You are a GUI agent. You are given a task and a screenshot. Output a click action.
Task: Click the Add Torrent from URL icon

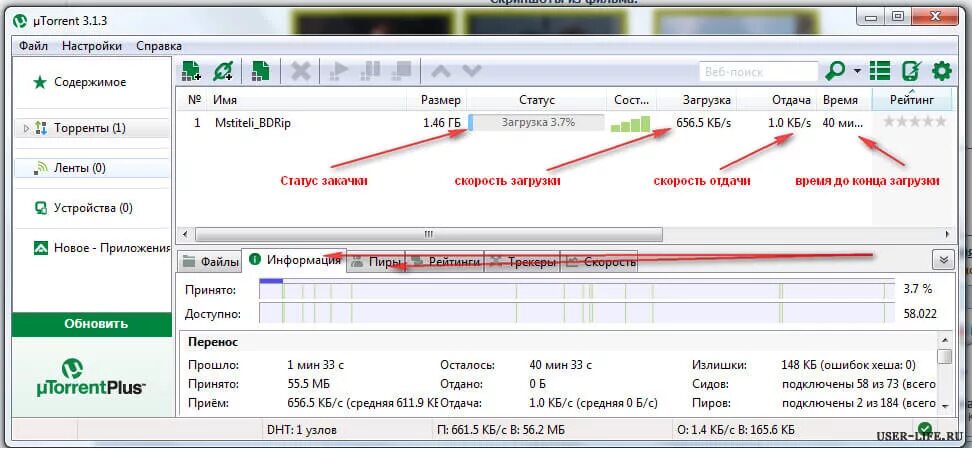pyautogui.click(x=223, y=71)
